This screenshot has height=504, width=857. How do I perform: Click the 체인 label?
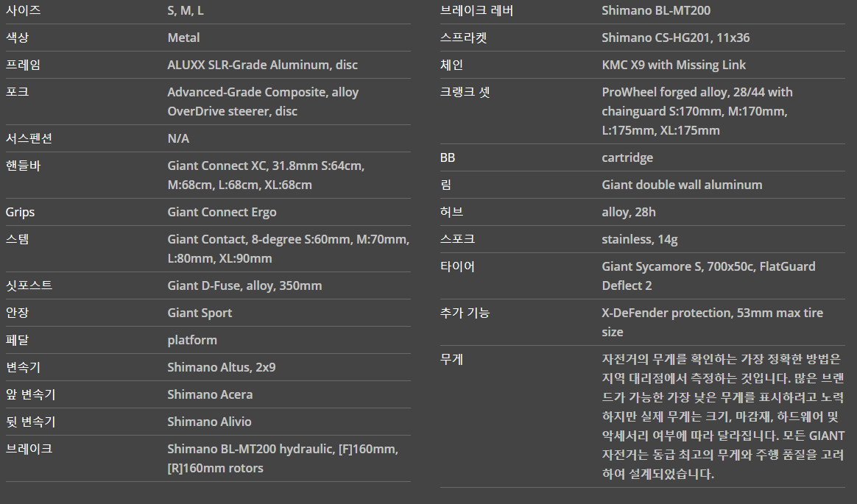[x=451, y=65]
